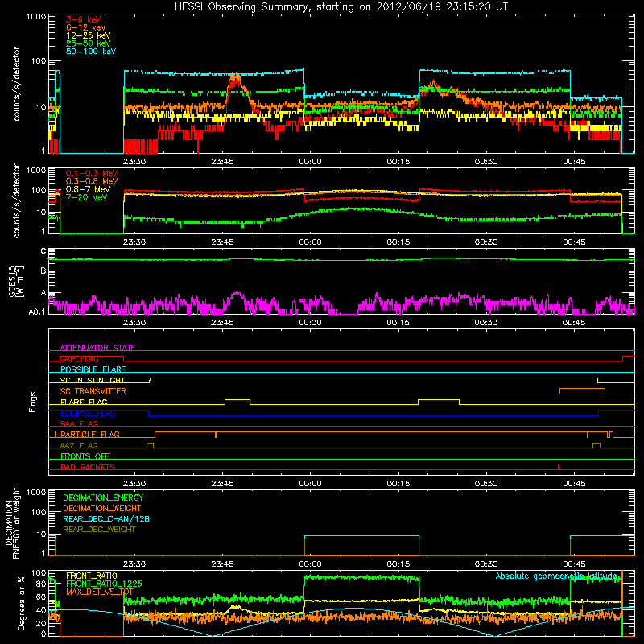Click the yellow FRONT_RATIO legend label
The width and height of the screenshot is (644, 644).
pos(92,576)
